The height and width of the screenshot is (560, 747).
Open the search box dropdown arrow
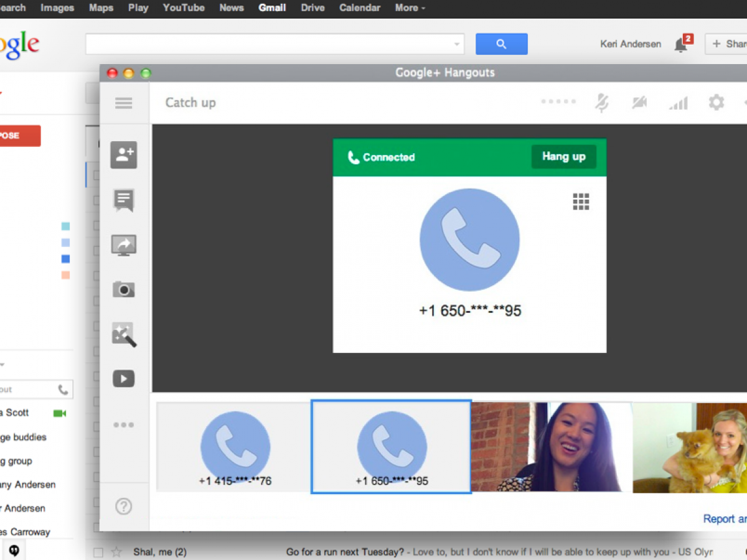(x=457, y=44)
